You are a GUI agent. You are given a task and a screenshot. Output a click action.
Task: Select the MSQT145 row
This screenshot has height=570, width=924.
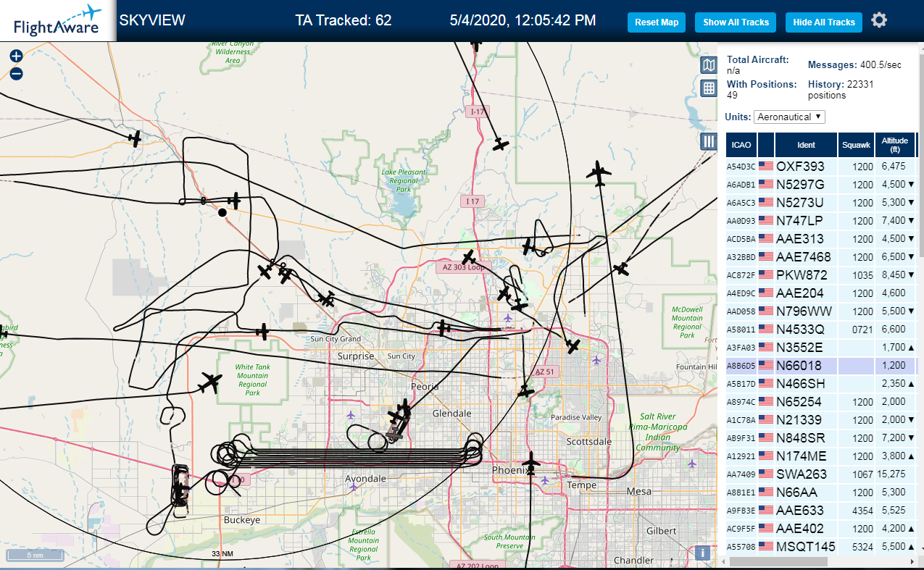821,547
